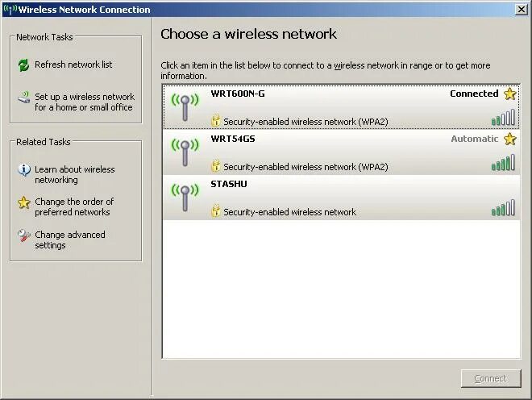
Task: Click the gold star next to Connected
Action: [x=509, y=94]
